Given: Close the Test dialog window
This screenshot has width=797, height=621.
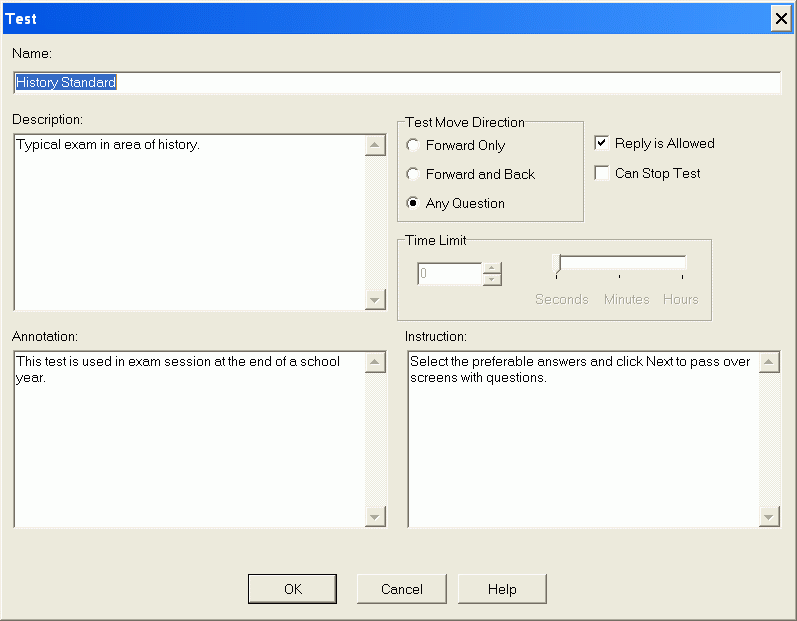Looking at the screenshot, I should tap(780, 19).
